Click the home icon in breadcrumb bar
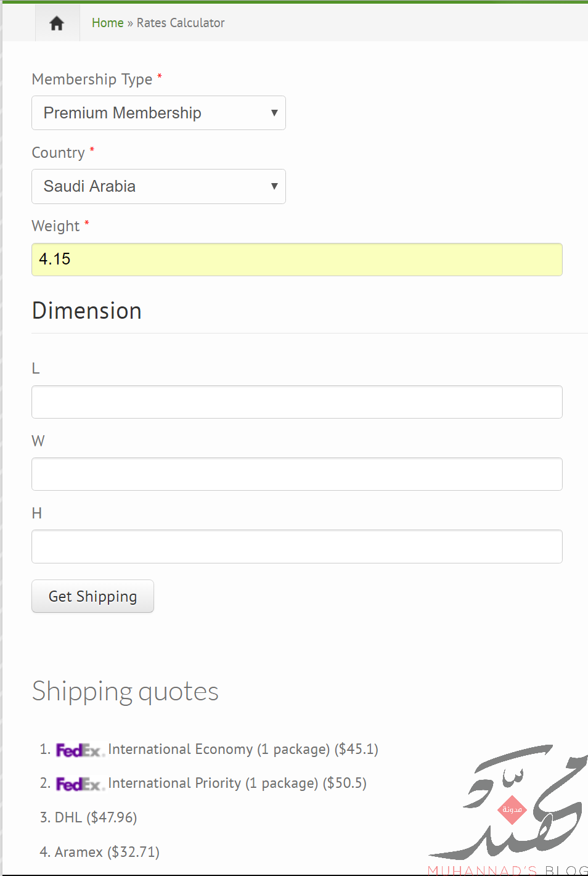This screenshot has width=588, height=876. [x=57, y=23]
